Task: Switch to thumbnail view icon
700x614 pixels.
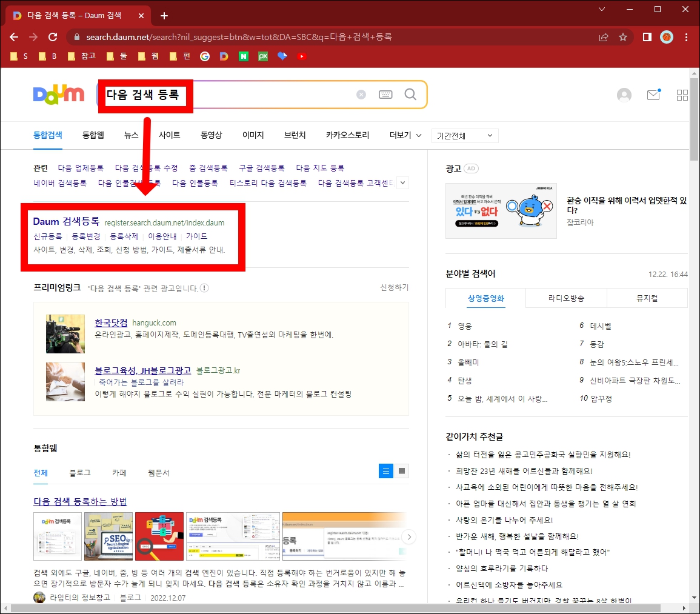Action: click(x=402, y=471)
